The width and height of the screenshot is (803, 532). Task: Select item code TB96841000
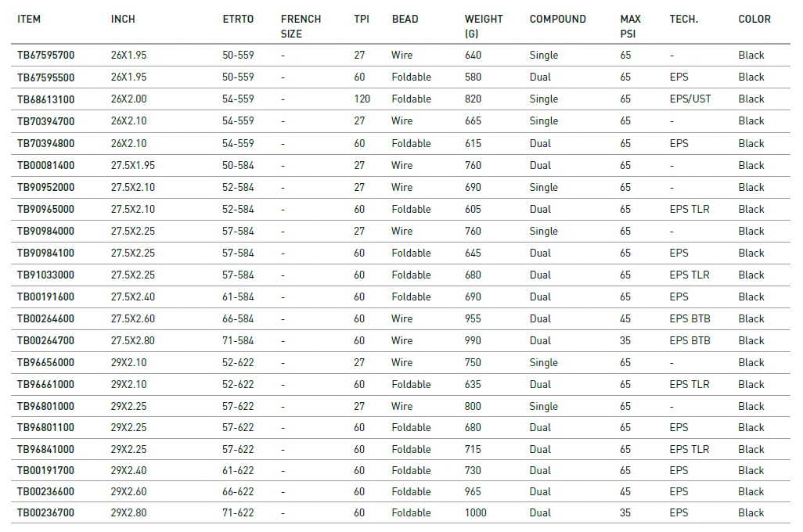(x=46, y=449)
